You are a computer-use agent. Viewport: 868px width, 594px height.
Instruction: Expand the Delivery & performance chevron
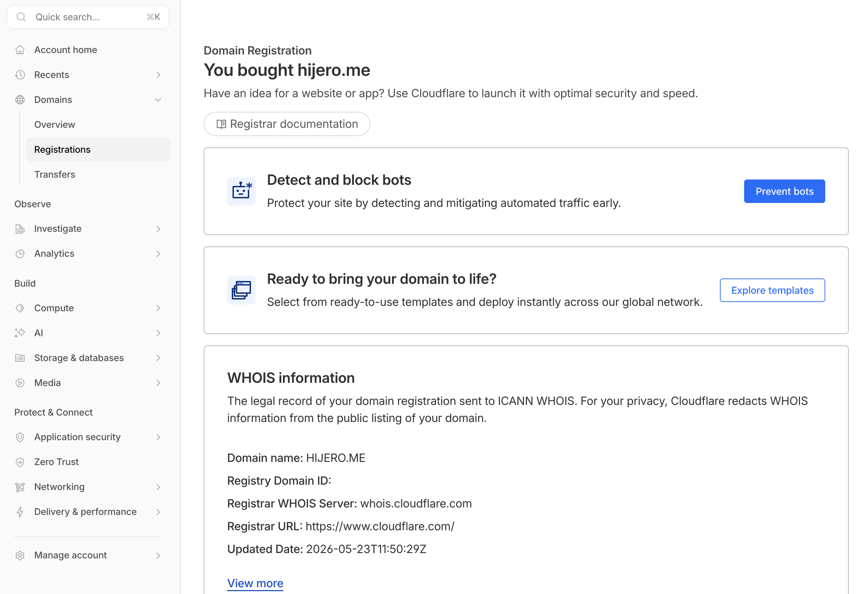coord(158,512)
